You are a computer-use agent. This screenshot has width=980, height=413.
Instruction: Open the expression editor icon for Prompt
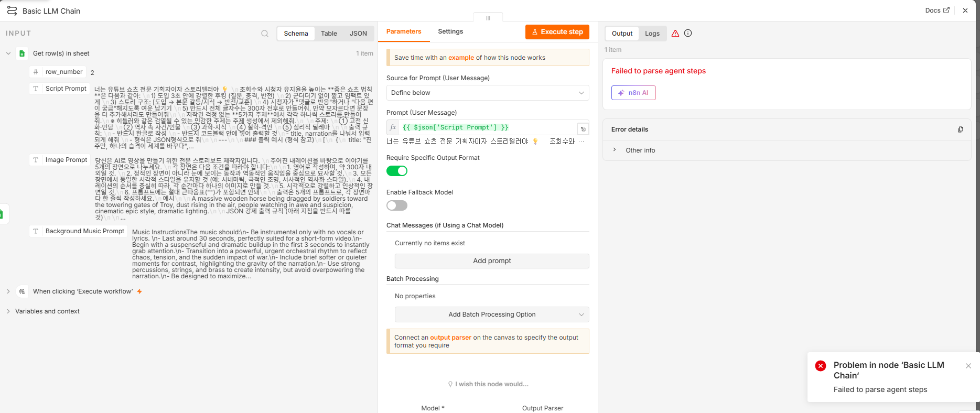(x=583, y=128)
